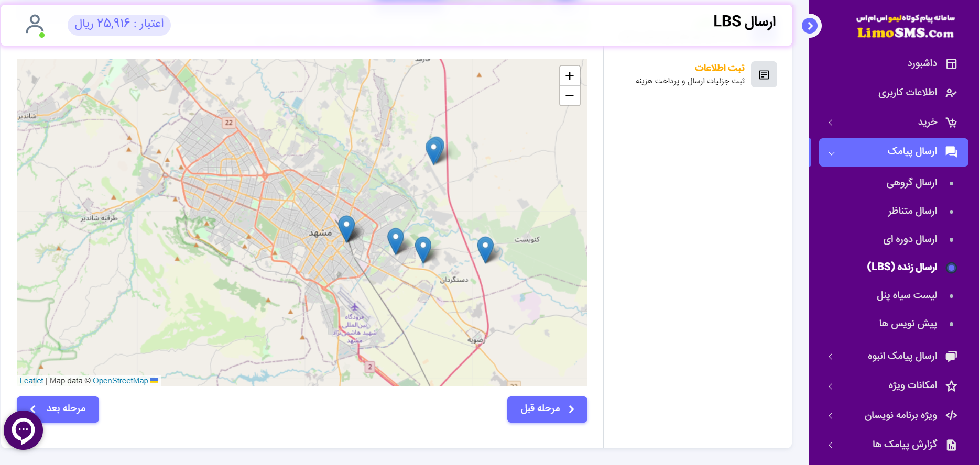This screenshot has width=980, height=465.
Task: Click the user info icon beside اطلاعات کاربری
Action: pyautogui.click(x=951, y=93)
